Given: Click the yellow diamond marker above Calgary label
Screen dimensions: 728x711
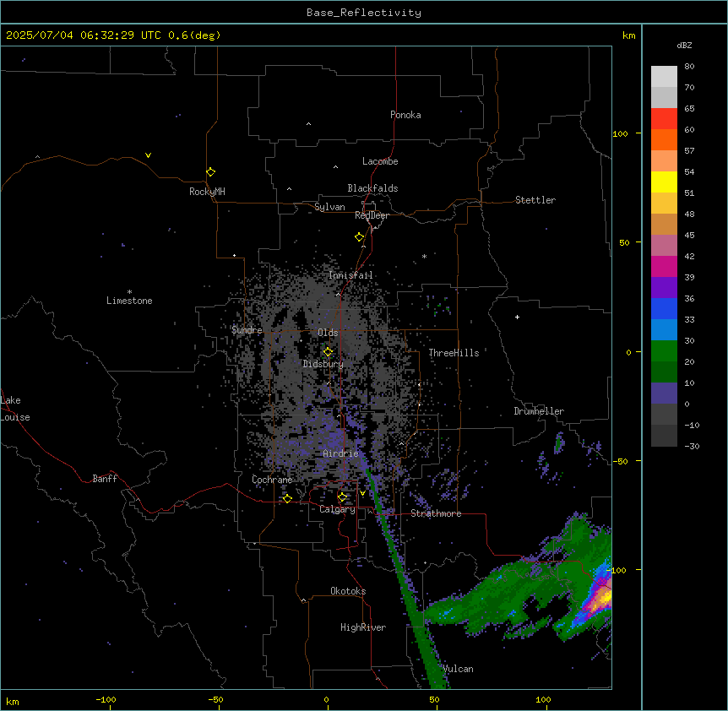Looking at the screenshot, I should pyautogui.click(x=342, y=497).
